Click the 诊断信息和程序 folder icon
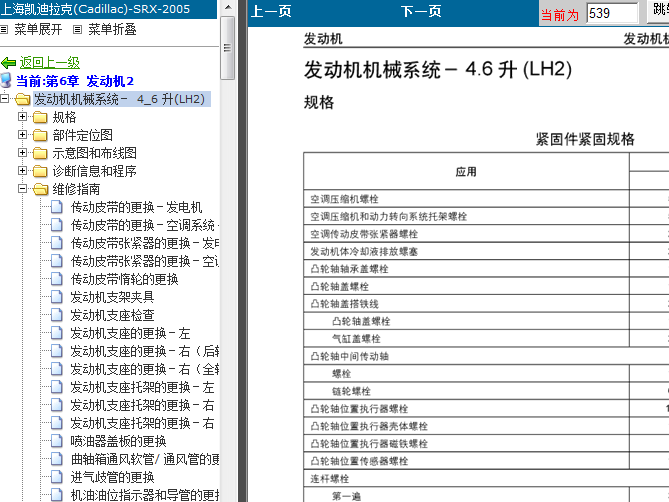This screenshot has width=669, height=502. coord(40,171)
